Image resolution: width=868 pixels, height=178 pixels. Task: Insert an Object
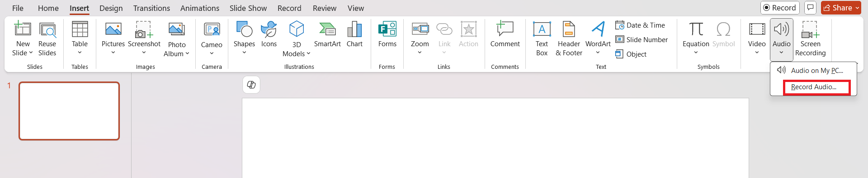click(x=631, y=54)
